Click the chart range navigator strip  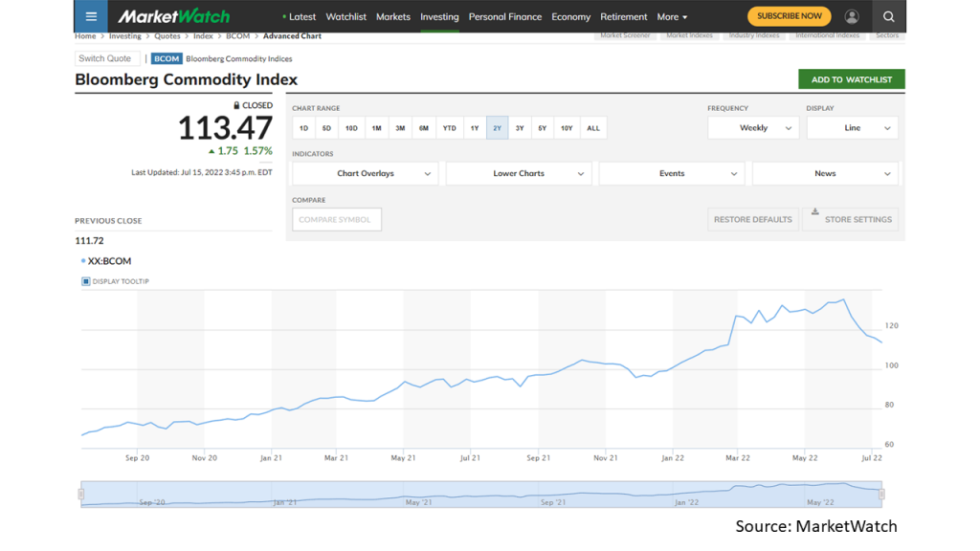pyautogui.click(x=481, y=495)
